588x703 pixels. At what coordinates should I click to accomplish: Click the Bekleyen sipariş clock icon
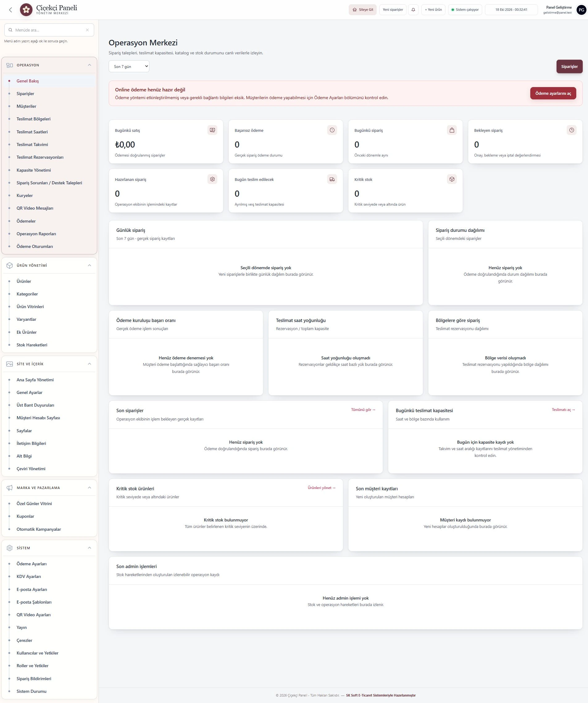(572, 130)
